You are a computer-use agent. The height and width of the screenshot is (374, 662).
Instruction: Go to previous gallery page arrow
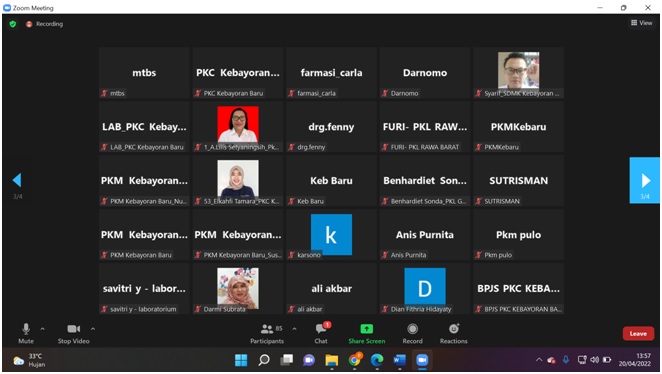point(17,180)
